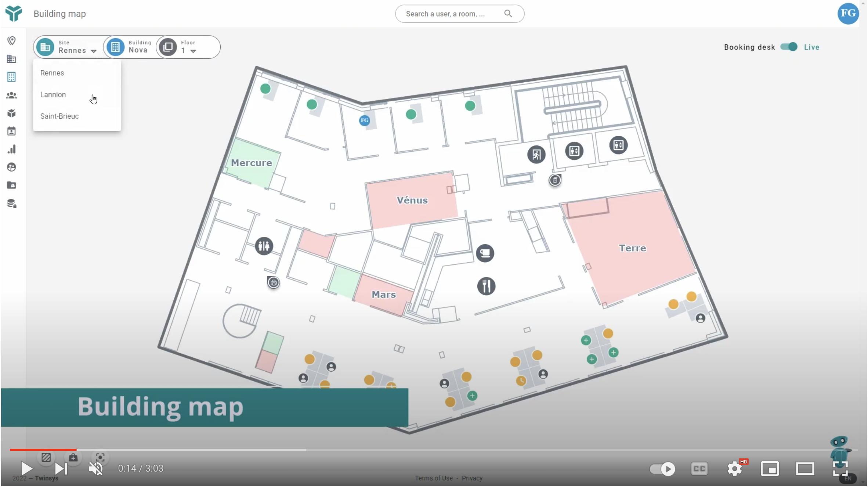Click the emergency exit map icon
Viewport: 868px width, 487px height.
(x=536, y=155)
